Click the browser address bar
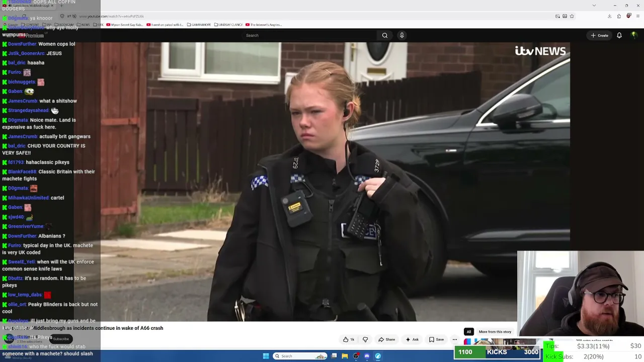Image resolution: width=644 pixels, height=362 pixels. (322, 16)
